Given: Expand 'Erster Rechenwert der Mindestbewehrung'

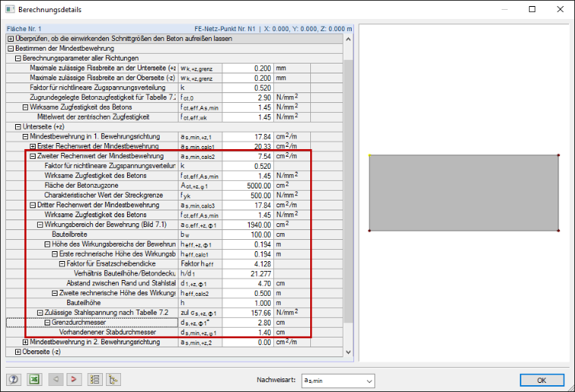Looking at the screenshot, I should (x=33, y=146).
